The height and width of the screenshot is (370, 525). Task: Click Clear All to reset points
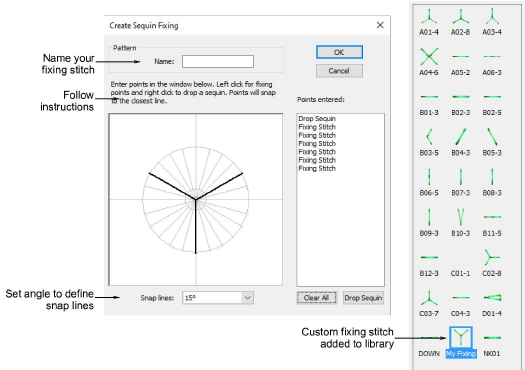tap(316, 298)
